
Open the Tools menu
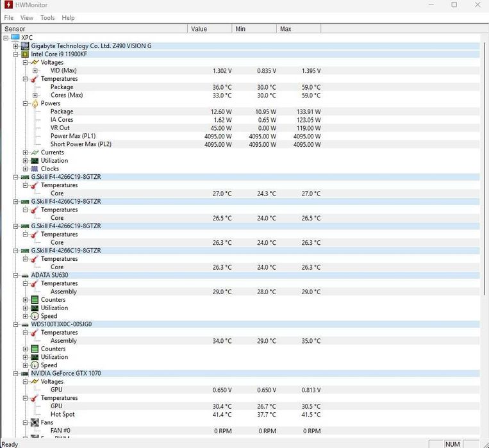(x=47, y=18)
